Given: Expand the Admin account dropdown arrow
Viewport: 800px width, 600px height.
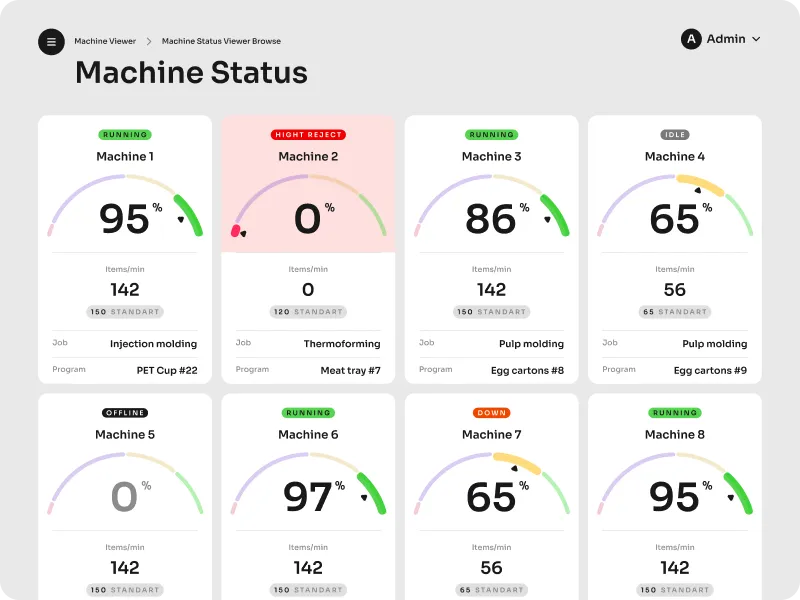Looking at the screenshot, I should pyautogui.click(x=756, y=39).
